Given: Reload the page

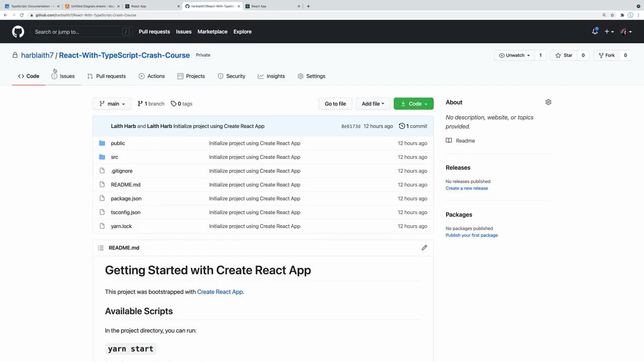Looking at the screenshot, I should click(22, 15).
